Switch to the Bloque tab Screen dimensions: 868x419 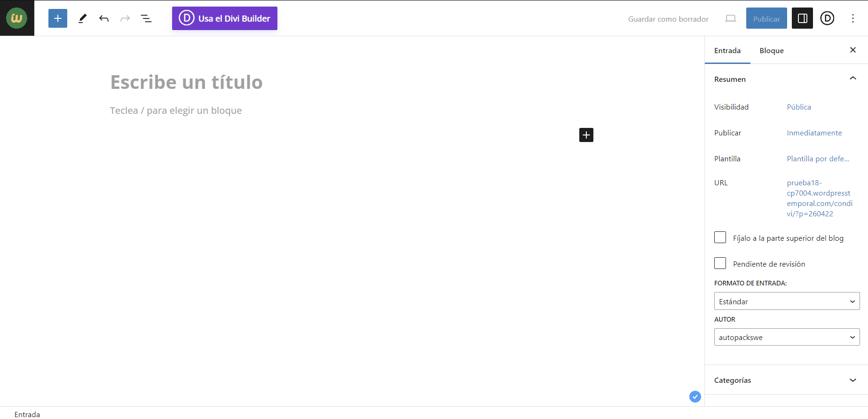(771, 50)
